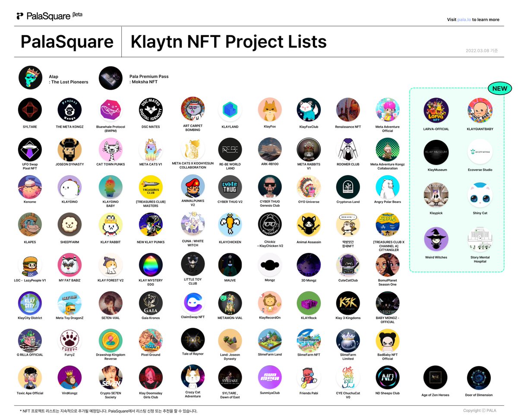Click the 'G RILLA OFFICIAL' label
Image resolution: width=518 pixels, height=420 pixels.
[x=30, y=355]
